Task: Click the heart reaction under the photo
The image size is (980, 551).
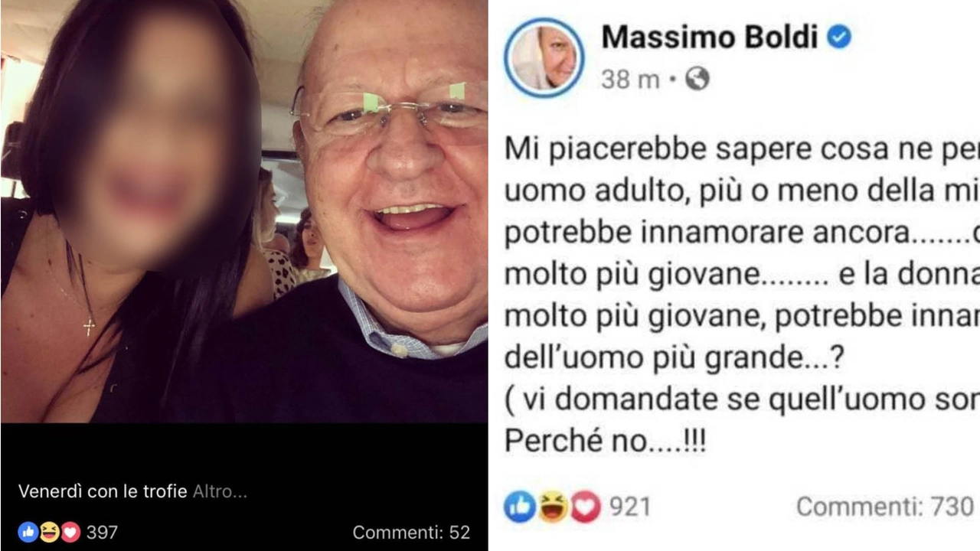Action: click(x=70, y=532)
